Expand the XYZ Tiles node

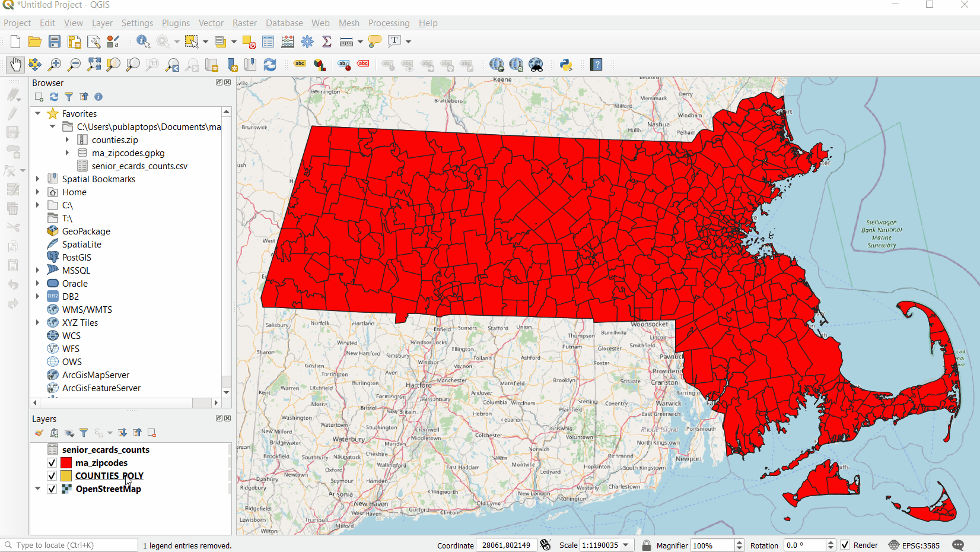click(x=38, y=322)
